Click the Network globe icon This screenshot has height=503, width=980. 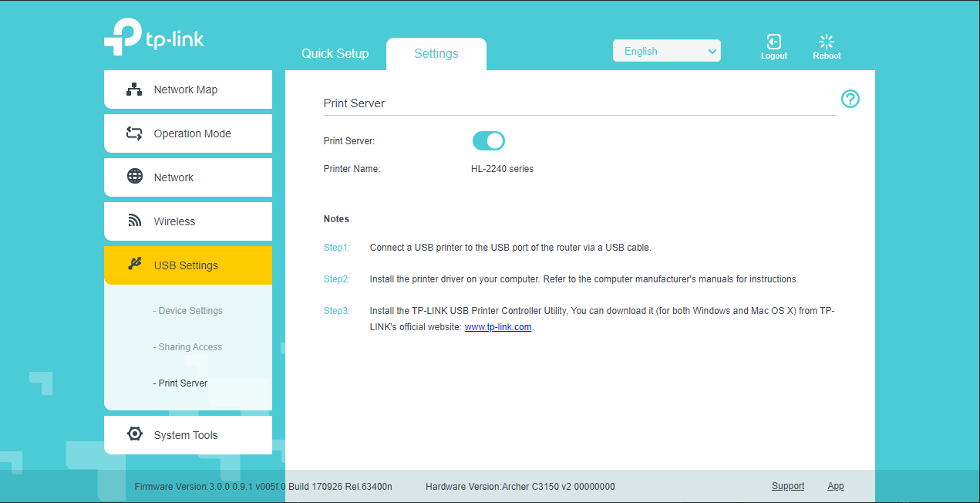135,177
